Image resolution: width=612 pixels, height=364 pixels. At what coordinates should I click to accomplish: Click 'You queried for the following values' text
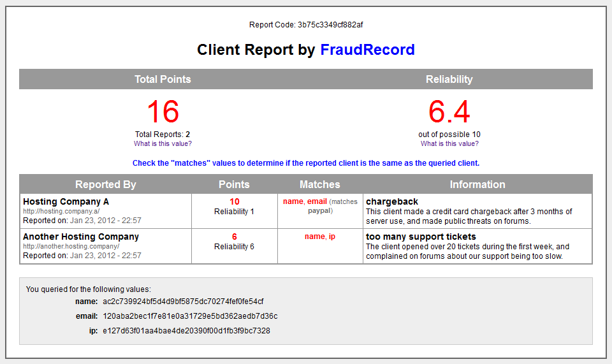coord(88,289)
